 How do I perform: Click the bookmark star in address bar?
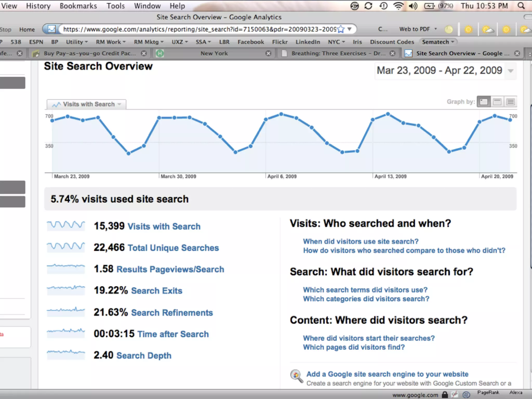[x=341, y=29]
